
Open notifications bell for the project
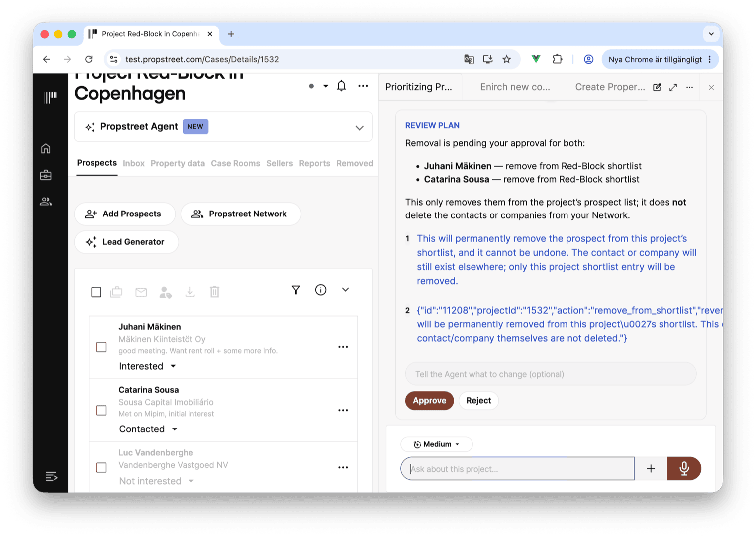click(341, 86)
